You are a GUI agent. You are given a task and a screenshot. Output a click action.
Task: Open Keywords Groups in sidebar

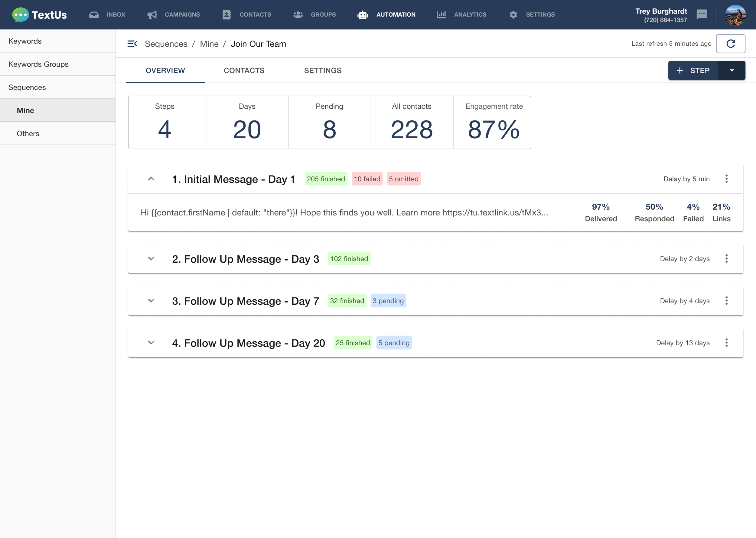38,64
